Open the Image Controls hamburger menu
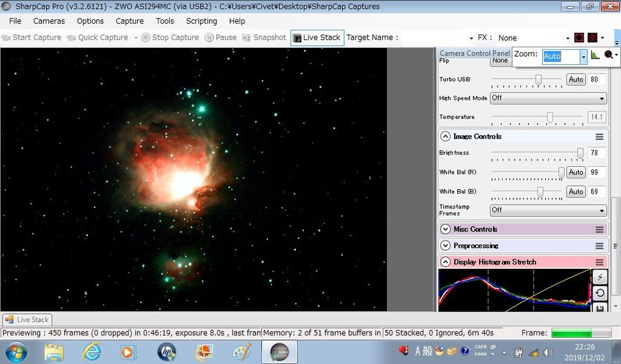Screen dimensions: 621x364 pos(599,137)
